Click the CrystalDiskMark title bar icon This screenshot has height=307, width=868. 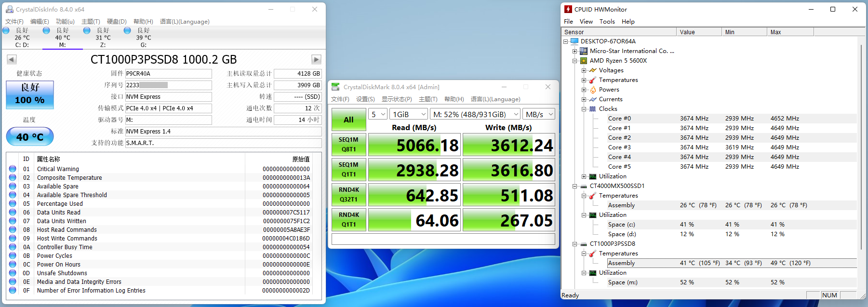[336, 87]
